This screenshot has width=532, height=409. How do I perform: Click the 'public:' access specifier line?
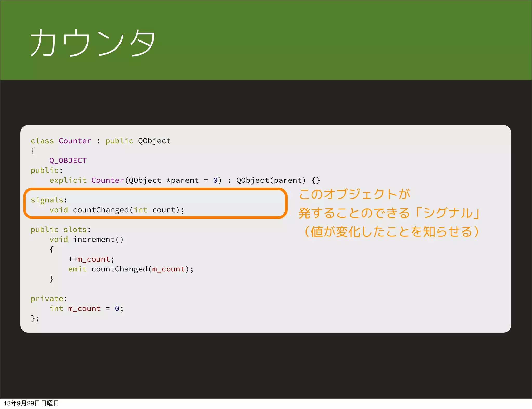pos(47,171)
